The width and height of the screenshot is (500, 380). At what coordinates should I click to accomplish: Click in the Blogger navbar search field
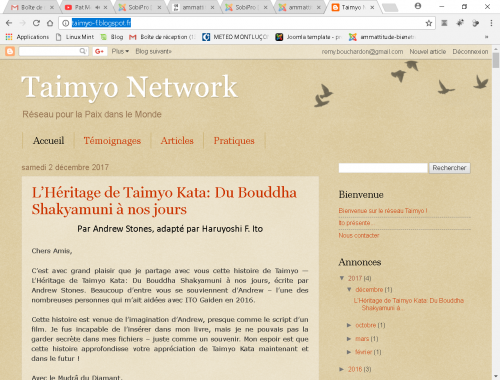pos(49,51)
